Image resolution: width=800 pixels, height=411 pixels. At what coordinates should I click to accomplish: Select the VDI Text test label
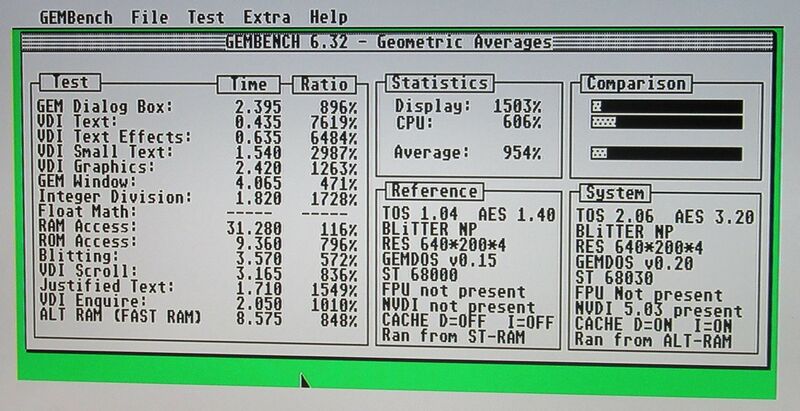tap(77, 122)
